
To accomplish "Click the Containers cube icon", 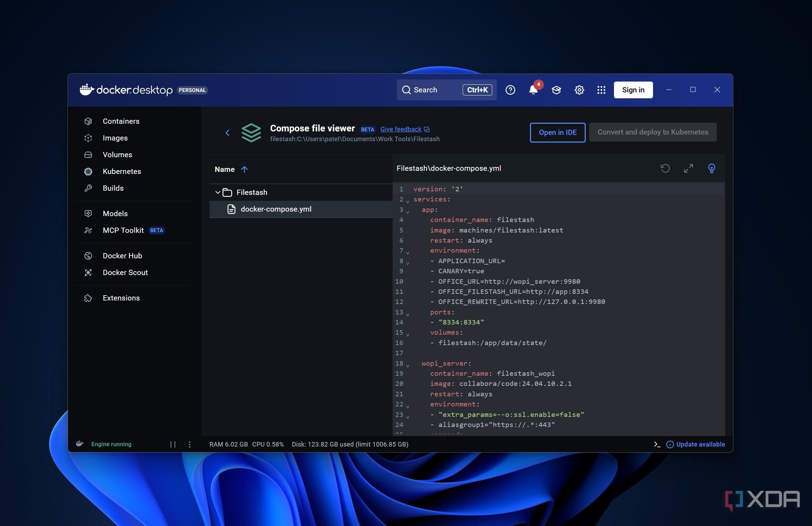I will [88, 121].
